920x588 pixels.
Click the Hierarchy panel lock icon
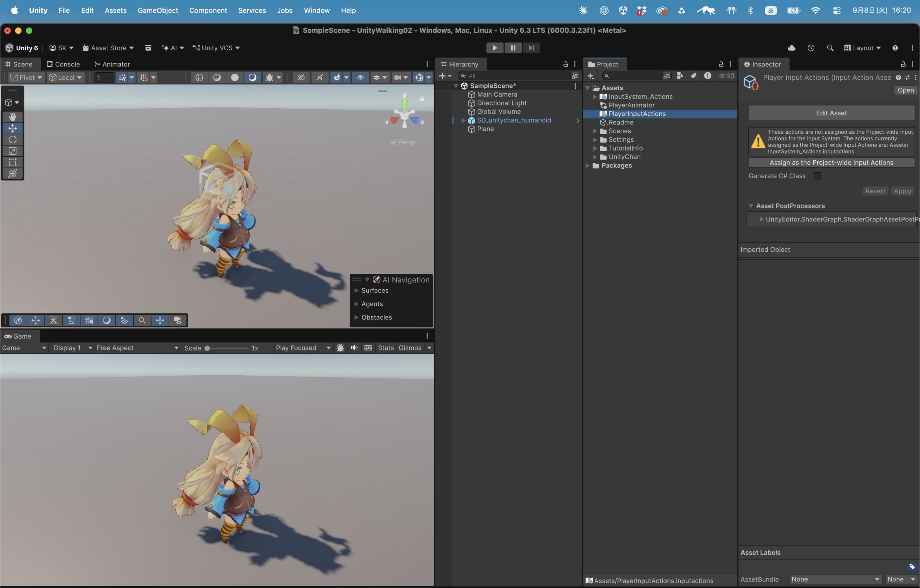click(565, 64)
